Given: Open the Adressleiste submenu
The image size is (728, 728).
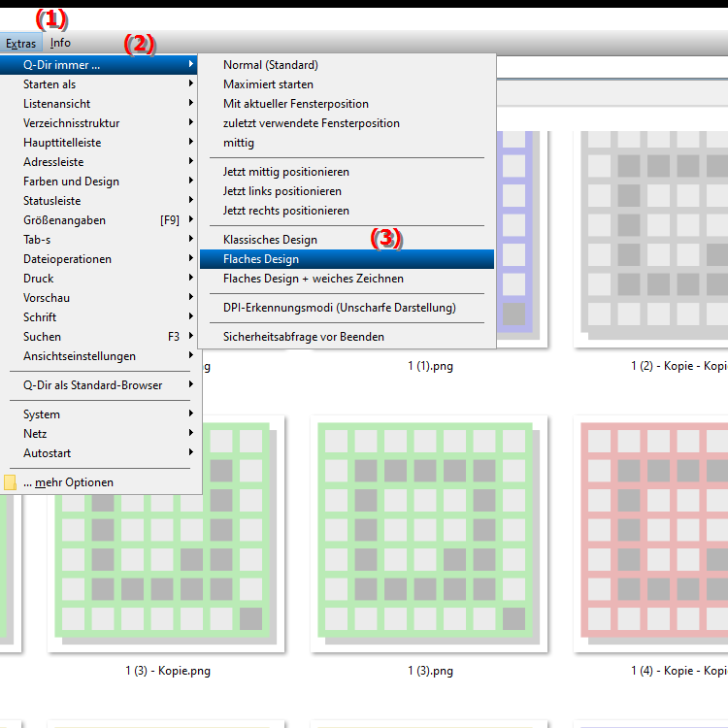Looking at the screenshot, I should coord(99,162).
